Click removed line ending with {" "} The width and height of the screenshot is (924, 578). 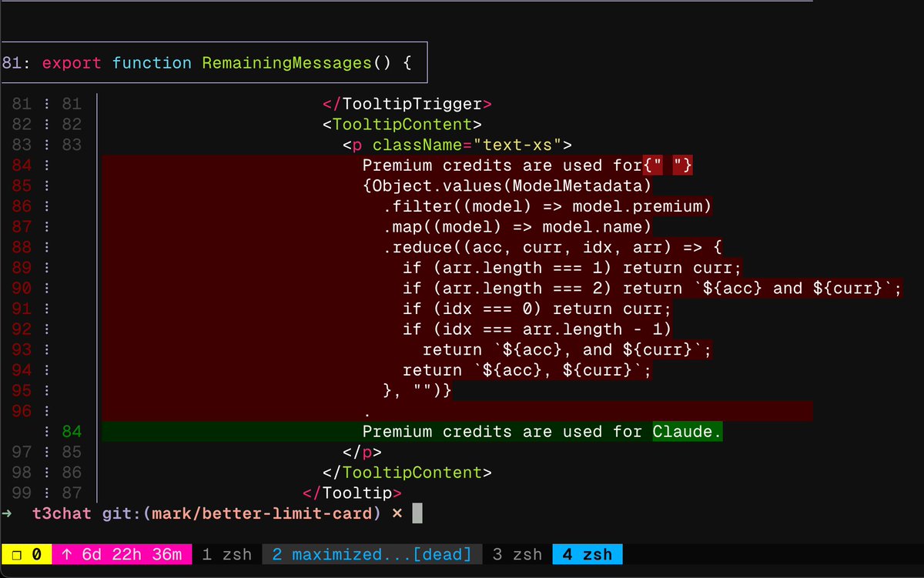pos(528,165)
